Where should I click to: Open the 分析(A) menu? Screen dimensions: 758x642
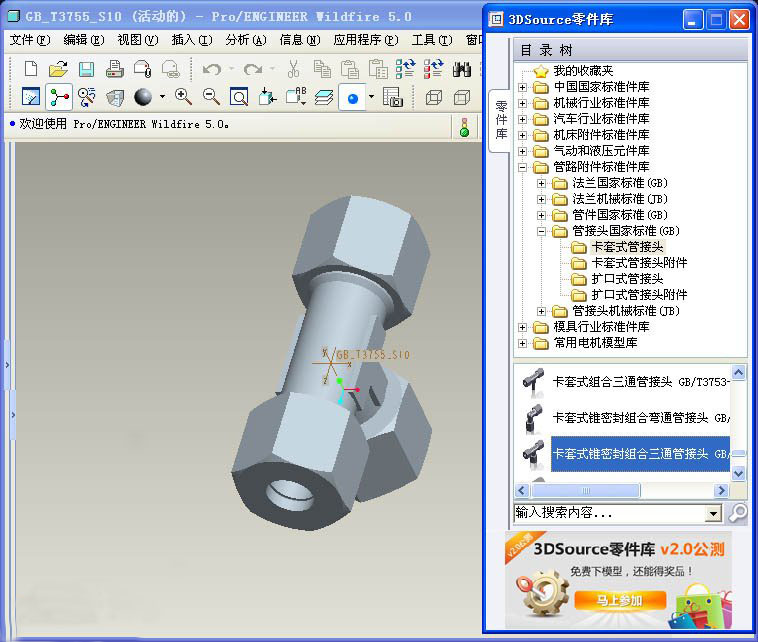point(245,40)
